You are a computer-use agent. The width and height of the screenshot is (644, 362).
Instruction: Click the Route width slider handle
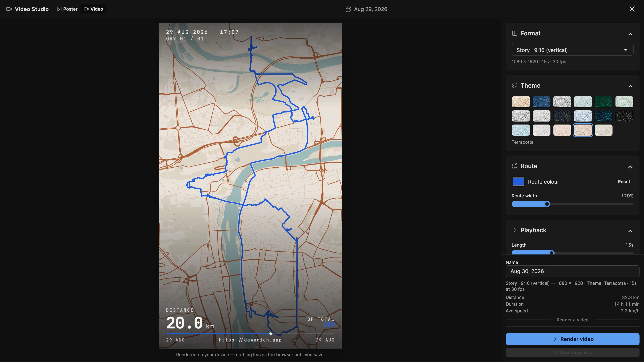coord(547,204)
